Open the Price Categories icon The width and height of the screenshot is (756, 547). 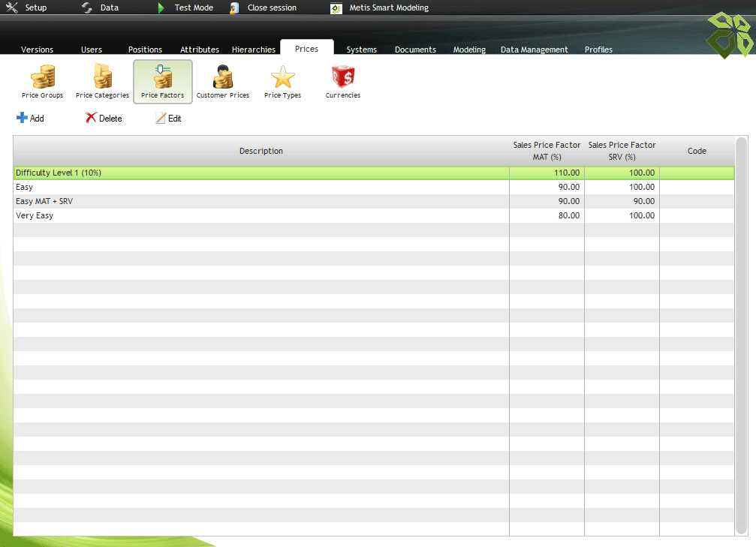click(x=102, y=77)
